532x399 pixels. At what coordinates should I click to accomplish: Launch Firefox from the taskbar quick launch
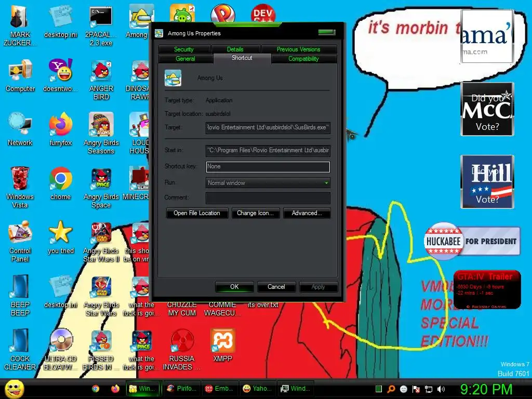pos(115,389)
